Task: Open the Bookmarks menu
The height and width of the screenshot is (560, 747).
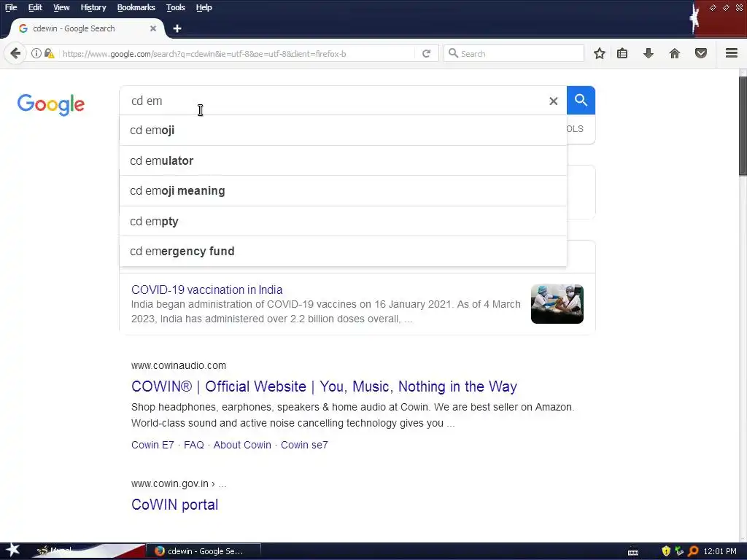Action: pyautogui.click(x=136, y=7)
